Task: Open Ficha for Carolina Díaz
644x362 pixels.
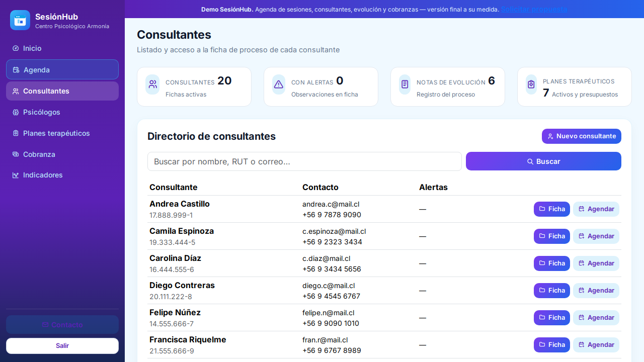Action: click(x=552, y=263)
